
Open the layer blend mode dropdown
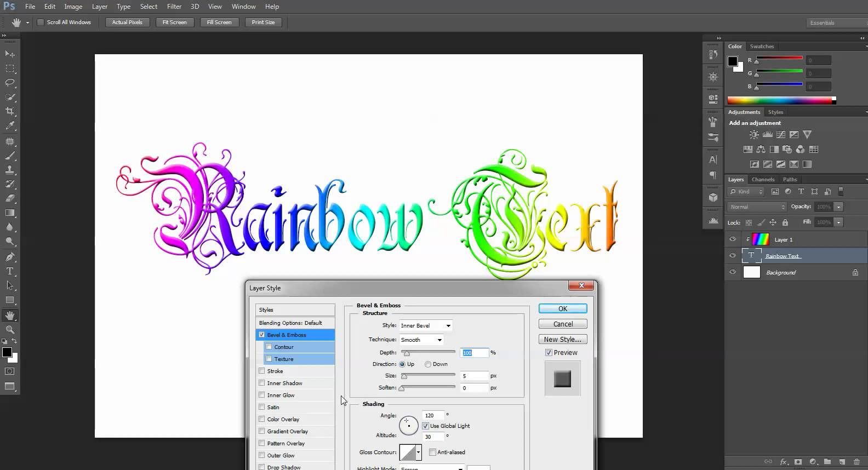pyautogui.click(x=757, y=207)
